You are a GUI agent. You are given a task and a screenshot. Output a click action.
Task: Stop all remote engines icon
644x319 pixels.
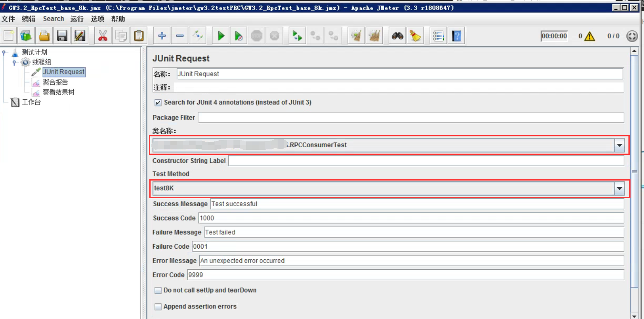(x=315, y=36)
